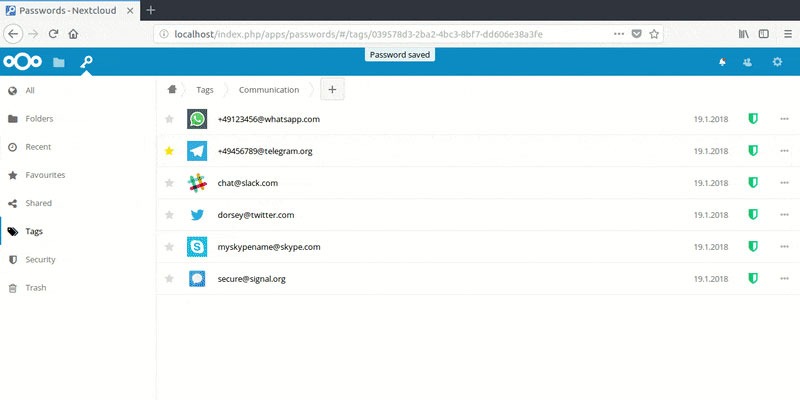The image size is (800, 400).
Task: Click security shield of myskypename@skype.com
Action: 753,246
